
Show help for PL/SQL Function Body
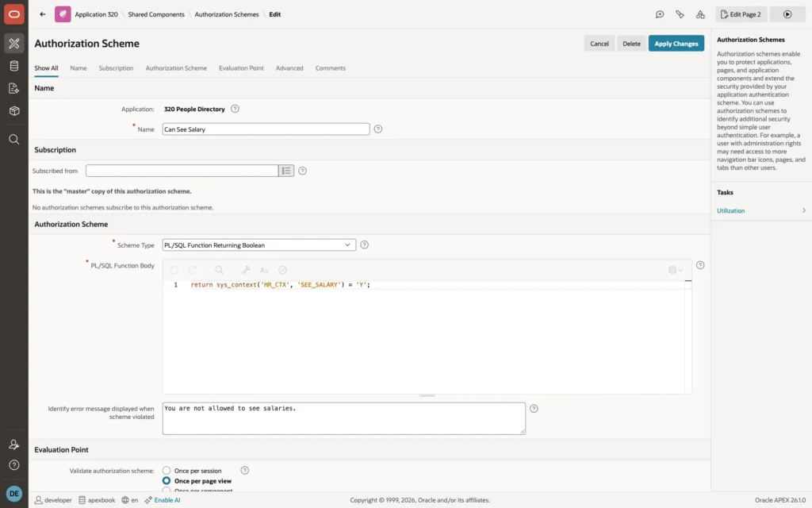[700, 265]
